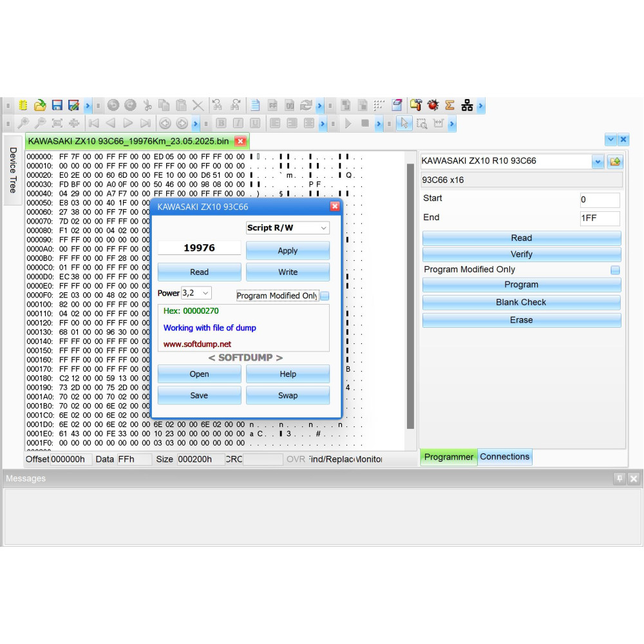Open Monitor in the status bar
The image size is (644, 644).
(368, 459)
